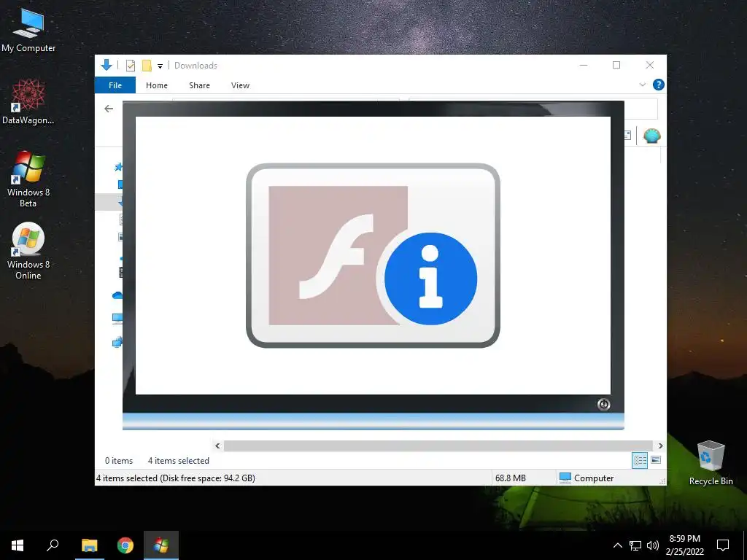Open the Action Center notifications
This screenshot has width=747, height=560.
click(723, 545)
